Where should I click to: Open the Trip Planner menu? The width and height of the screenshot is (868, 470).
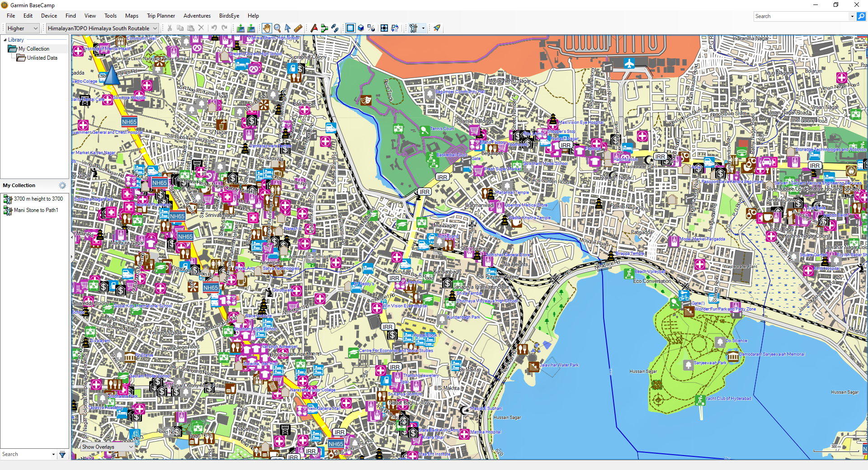[x=161, y=16]
